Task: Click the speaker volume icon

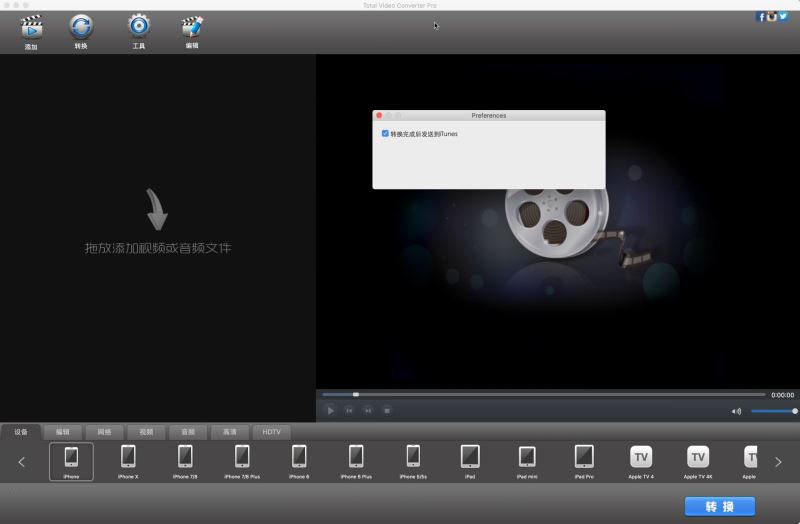Action: tap(736, 411)
